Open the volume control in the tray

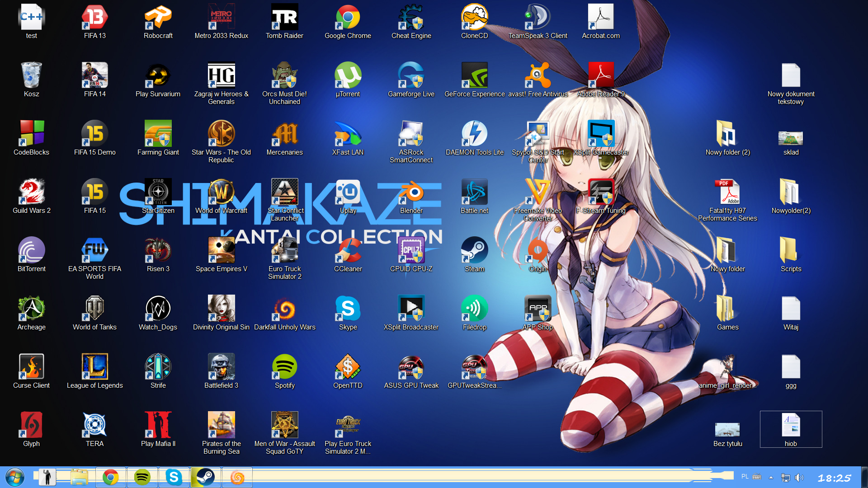[799, 477]
